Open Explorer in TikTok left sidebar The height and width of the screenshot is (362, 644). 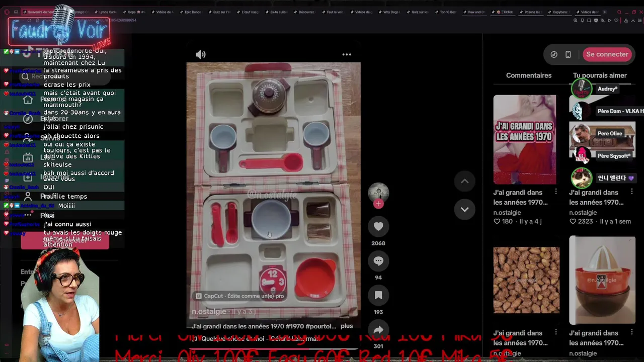coord(54,119)
